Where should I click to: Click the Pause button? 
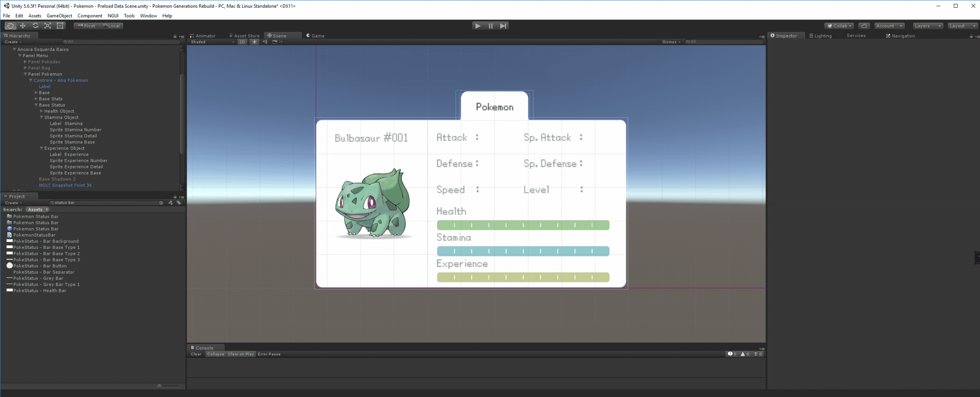490,26
